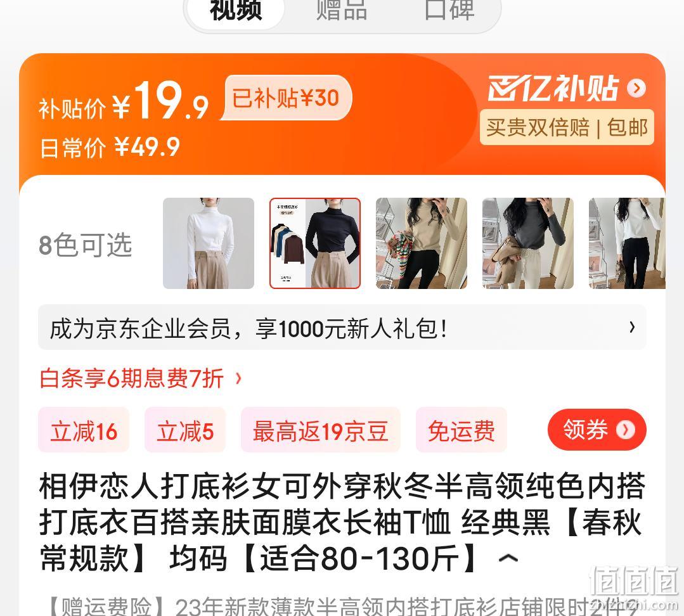Select the black turtleneck color thumbnail
The height and width of the screenshot is (616, 684).
pos(315,243)
